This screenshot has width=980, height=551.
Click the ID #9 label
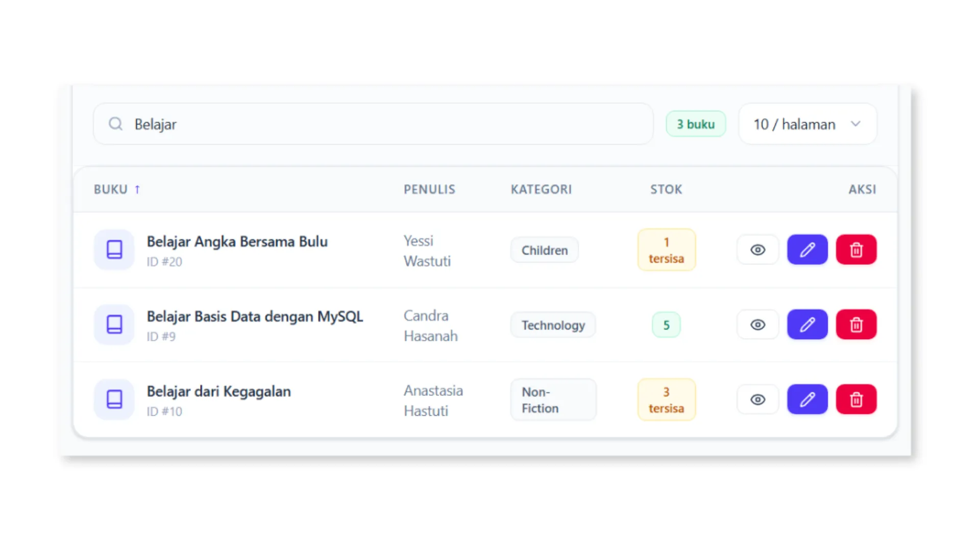point(161,337)
